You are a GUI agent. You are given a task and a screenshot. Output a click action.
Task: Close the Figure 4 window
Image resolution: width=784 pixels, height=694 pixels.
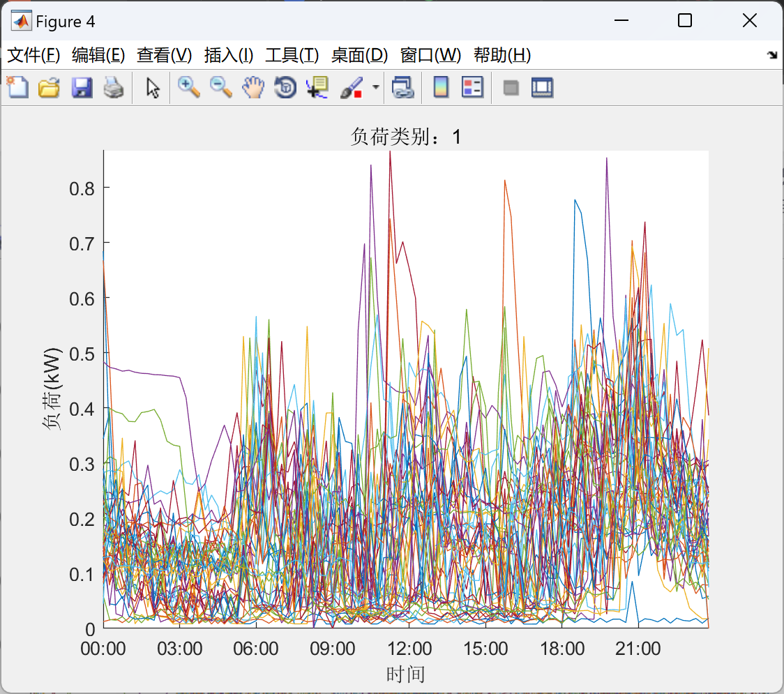click(x=750, y=20)
